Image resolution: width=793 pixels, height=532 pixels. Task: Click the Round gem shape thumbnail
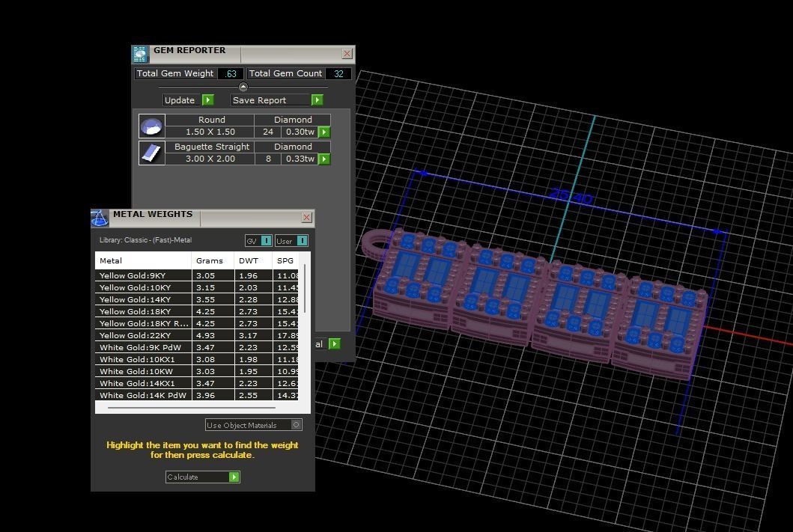[151, 126]
